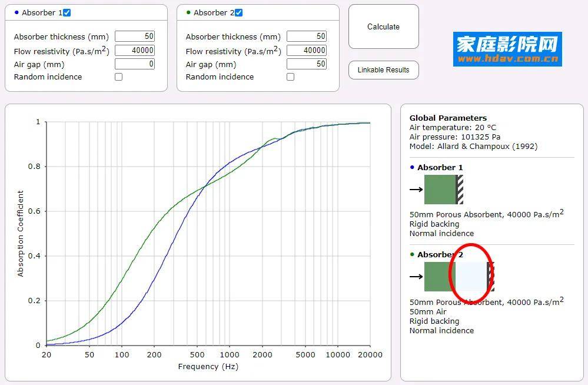Screen dimensions: 588x385
Task: Click Absorber 2 thickness input field
Action: coord(307,36)
